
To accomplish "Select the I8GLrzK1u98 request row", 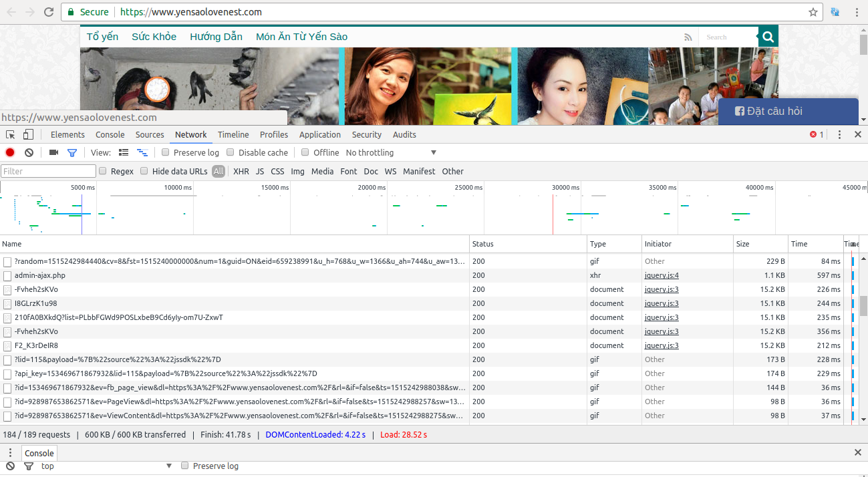I will coord(428,303).
